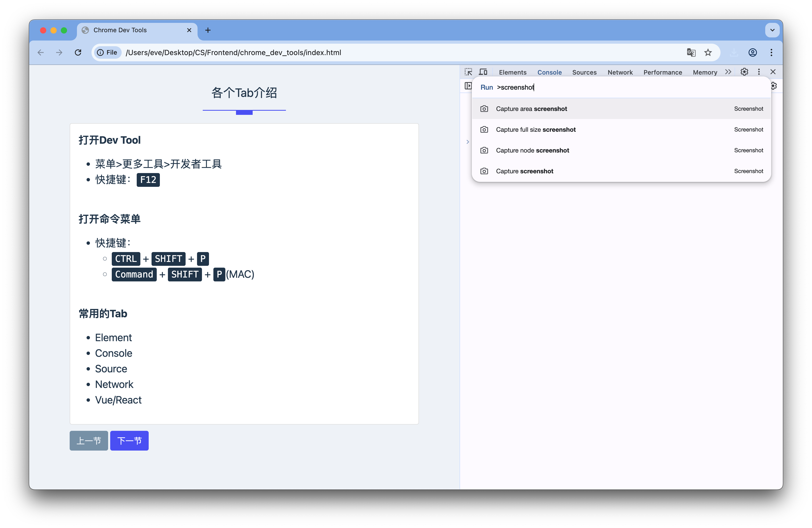Open the Network panel
812x528 pixels.
point(620,72)
